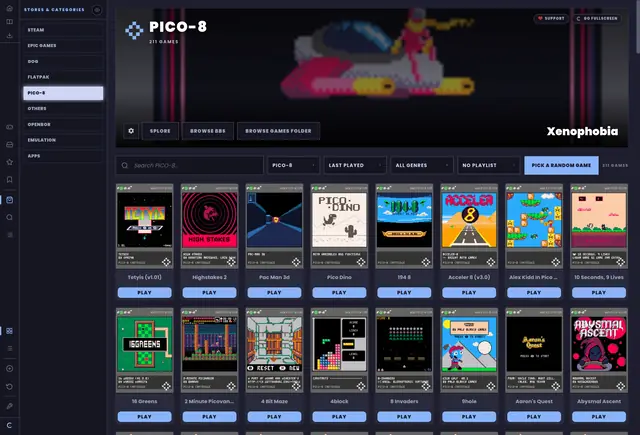The width and height of the screenshot is (640, 435).
Task: Click cartridge icon on Acceler 8 card
Action: (491, 262)
